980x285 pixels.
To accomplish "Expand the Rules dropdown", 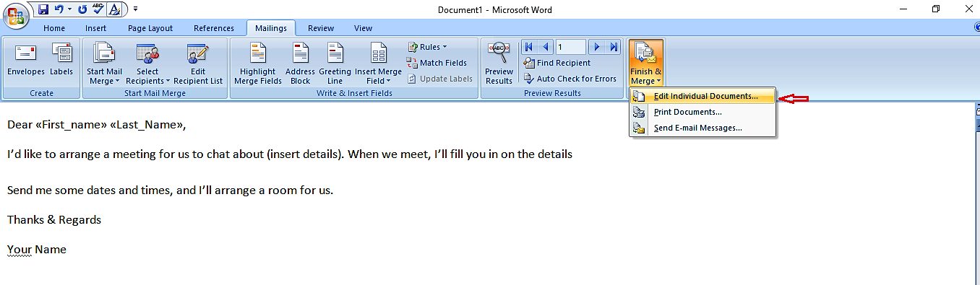I will [427, 47].
